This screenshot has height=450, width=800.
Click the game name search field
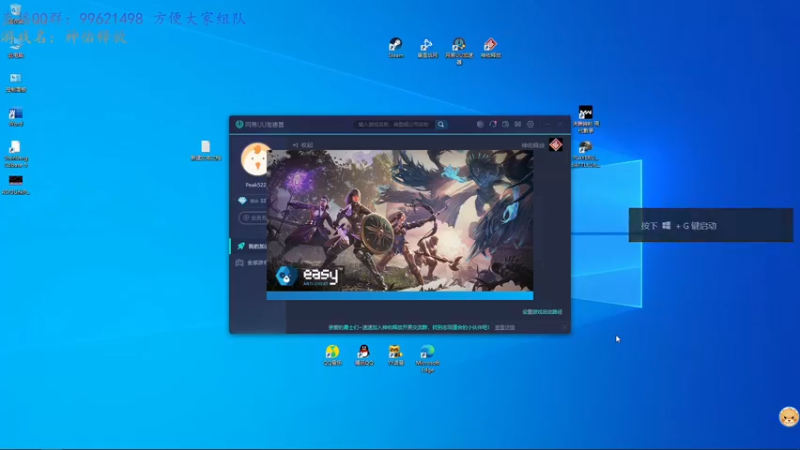coord(394,124)
